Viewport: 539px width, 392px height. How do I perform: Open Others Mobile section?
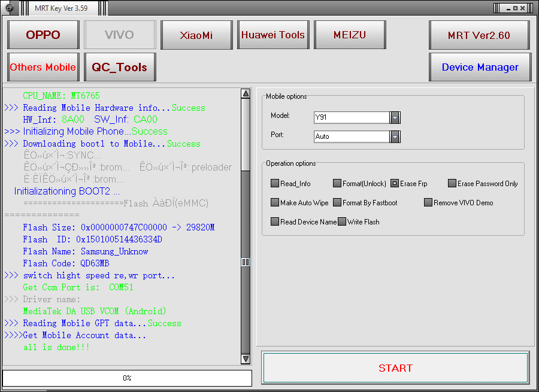43,67
